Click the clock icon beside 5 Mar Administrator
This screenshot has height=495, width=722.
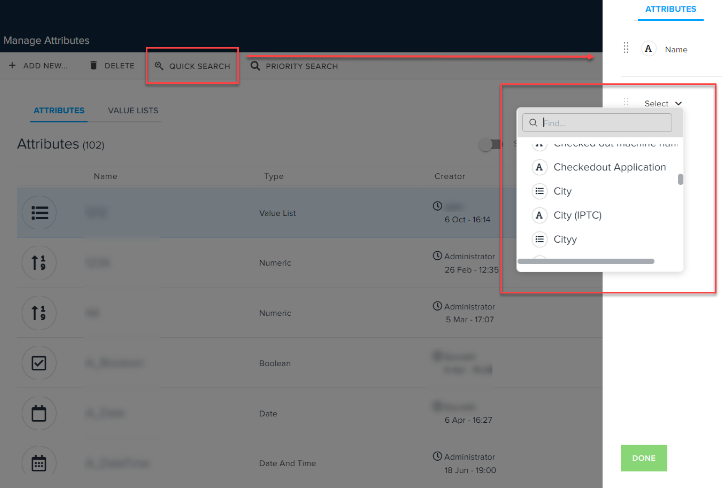click(x=437, y=306)
